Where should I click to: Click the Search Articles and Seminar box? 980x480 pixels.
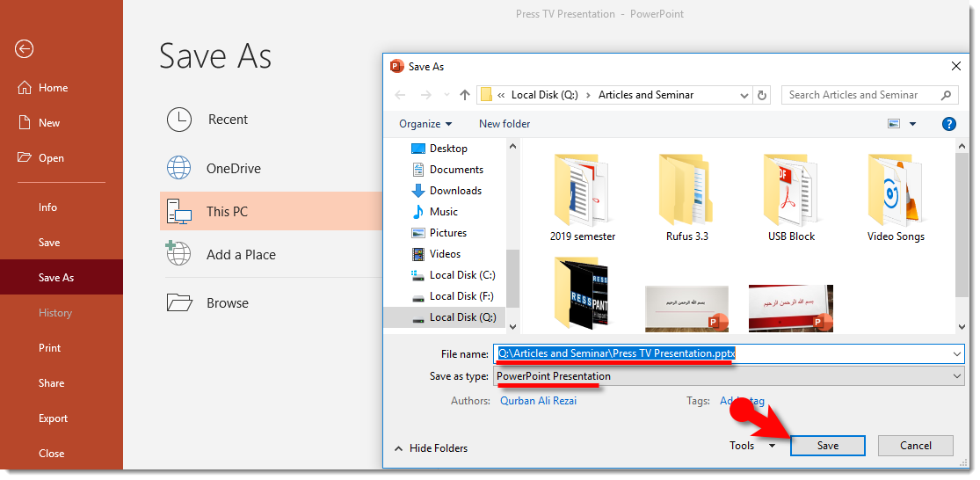click(861, 95)
